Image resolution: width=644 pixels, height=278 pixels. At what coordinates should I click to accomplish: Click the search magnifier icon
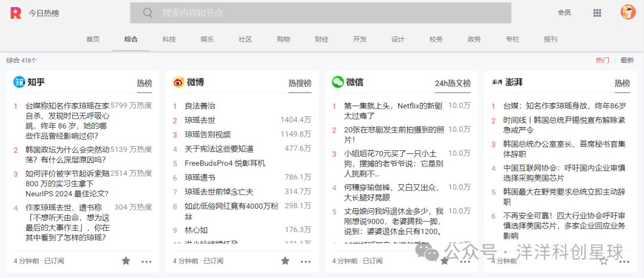148,13
